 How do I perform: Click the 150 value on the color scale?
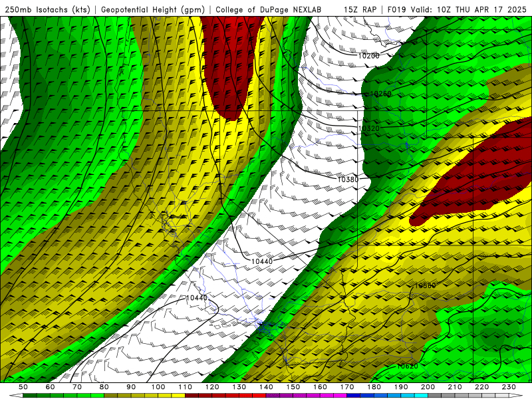point(293,387)
